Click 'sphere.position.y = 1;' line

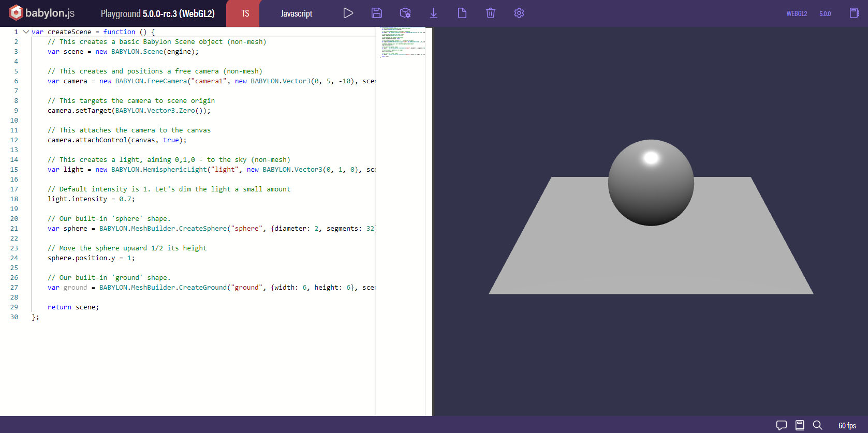(91, 258)
